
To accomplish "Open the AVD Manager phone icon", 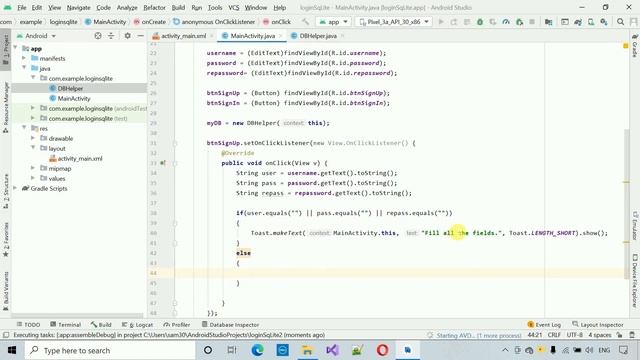I will click(591, 22).
